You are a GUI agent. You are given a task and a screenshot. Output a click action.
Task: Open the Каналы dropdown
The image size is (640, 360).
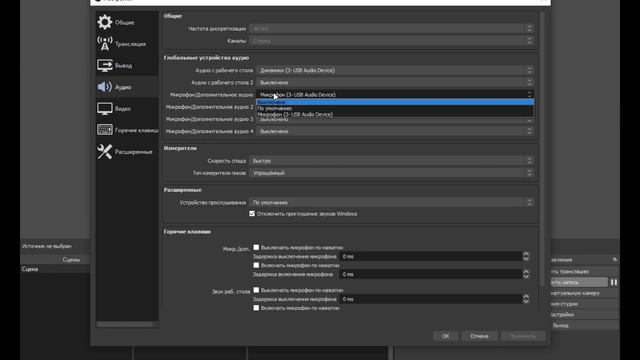click(392, 41)
